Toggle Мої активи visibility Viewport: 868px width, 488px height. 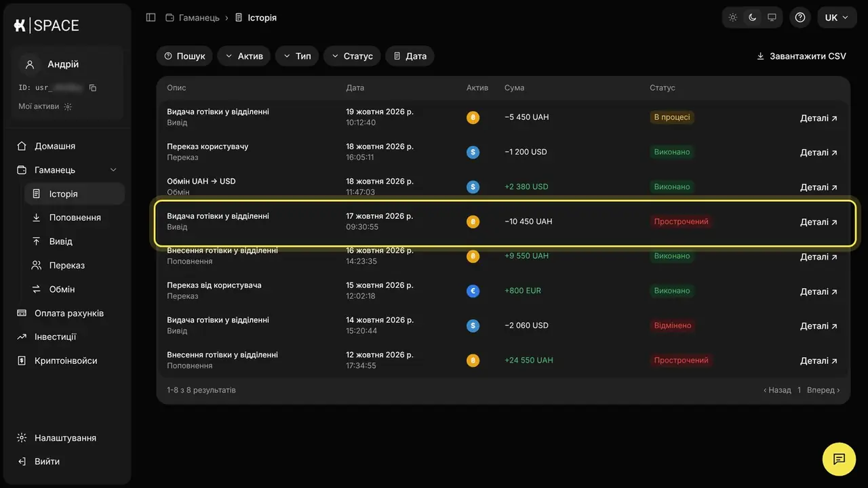(68, 106)
